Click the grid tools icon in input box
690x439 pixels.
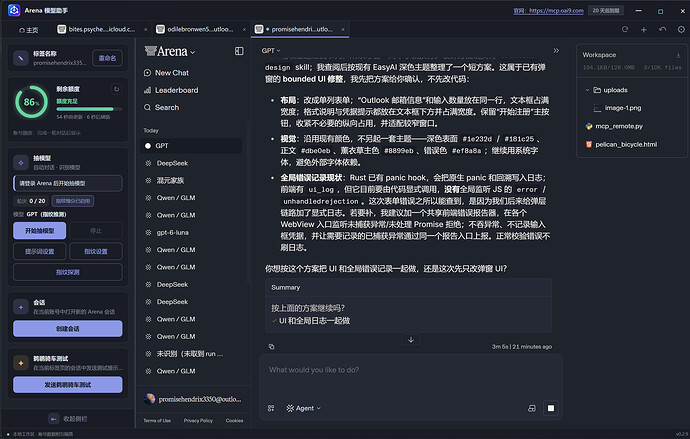[271, 408]
